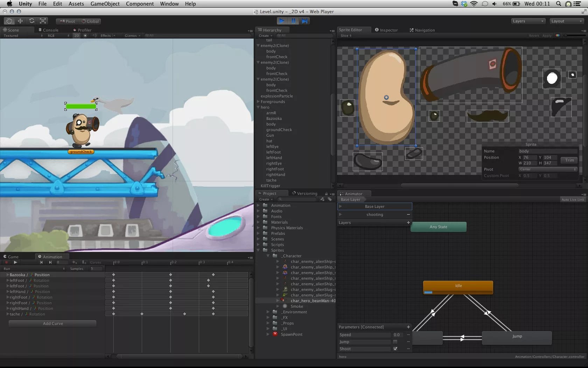The image size is (588, 368).
Task: Click the Apply button in Sprite Editor
Action: pos(547,35)
